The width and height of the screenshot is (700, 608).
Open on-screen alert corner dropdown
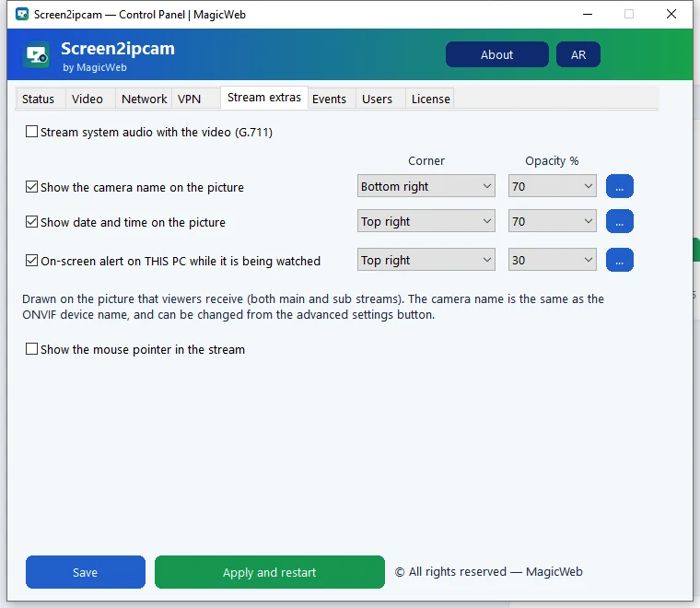tap(426, 260)
